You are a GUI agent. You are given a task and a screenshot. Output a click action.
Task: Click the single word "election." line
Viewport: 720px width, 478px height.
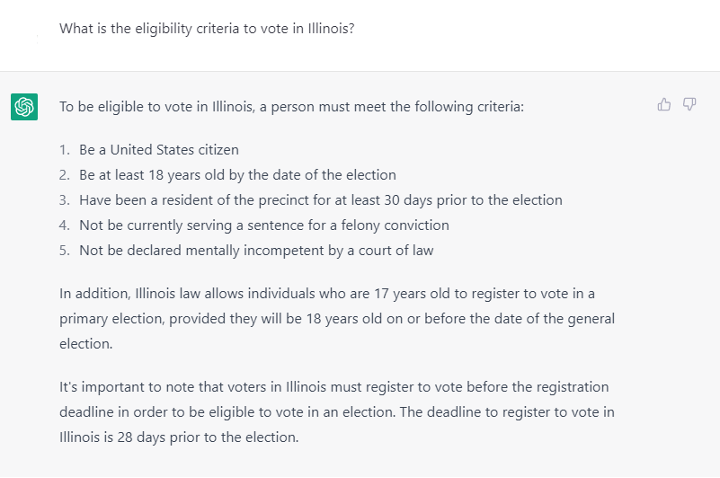click(x=86, y=343)
